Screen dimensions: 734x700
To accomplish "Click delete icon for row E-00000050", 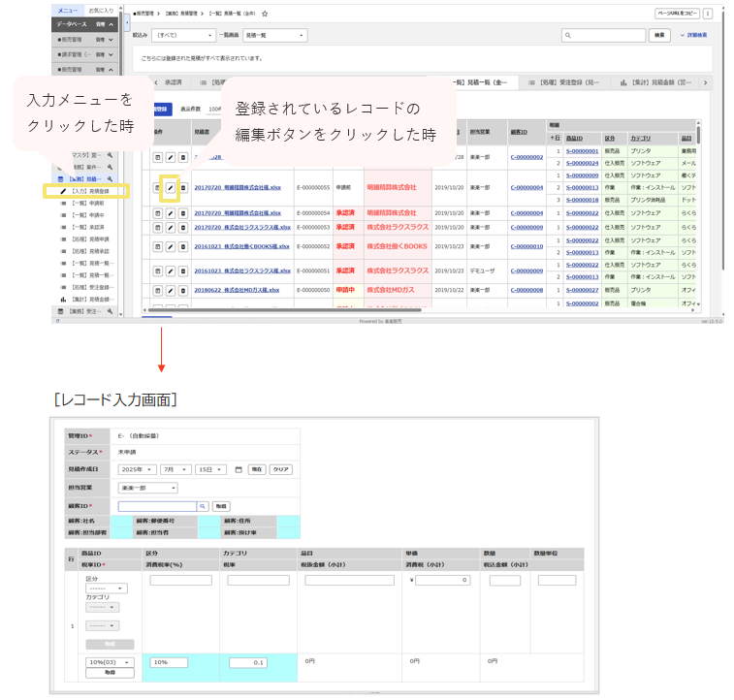I will (x=183, y=291).
